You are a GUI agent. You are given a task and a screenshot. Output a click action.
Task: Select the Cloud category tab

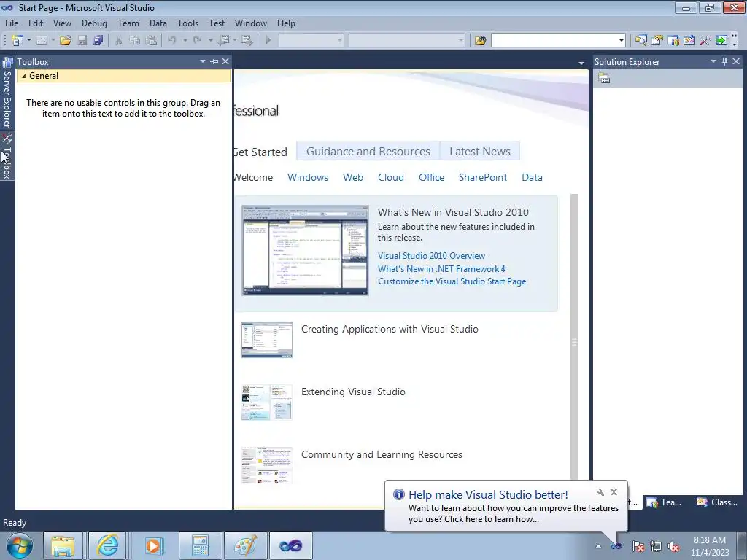(x=391, y=177)
